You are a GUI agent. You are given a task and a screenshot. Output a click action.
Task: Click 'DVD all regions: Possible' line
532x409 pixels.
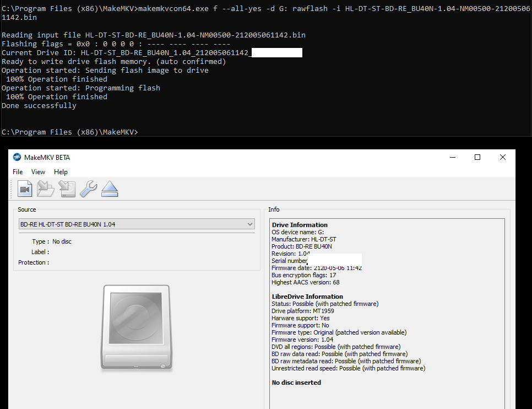[336, 347]
